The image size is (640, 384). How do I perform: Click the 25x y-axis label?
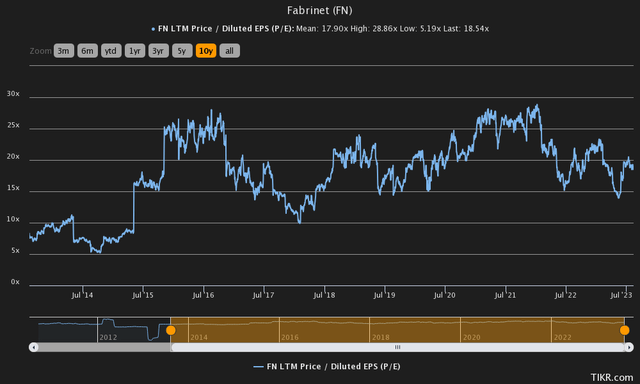click(x=13, y=125)
